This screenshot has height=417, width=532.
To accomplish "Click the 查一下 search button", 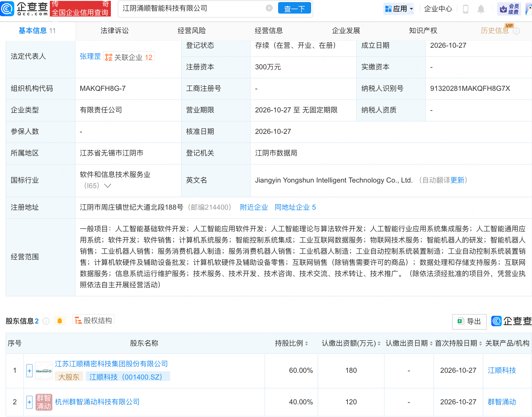I will coord(294,8).
